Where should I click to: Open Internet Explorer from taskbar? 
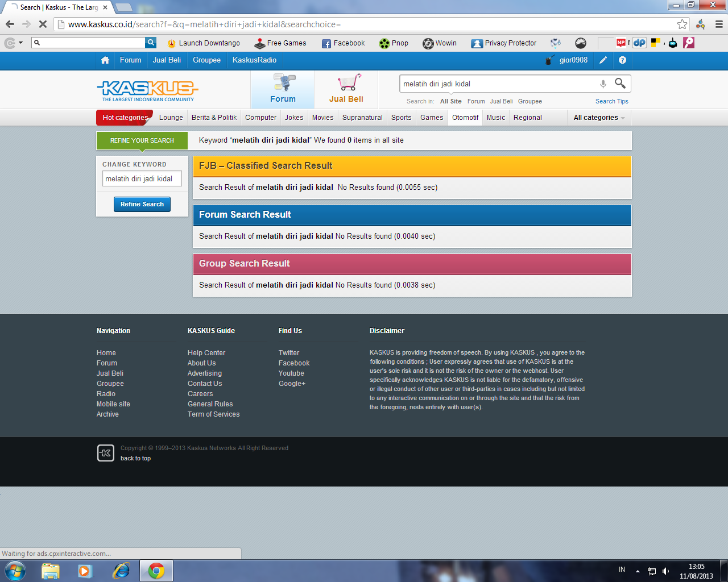121,571
